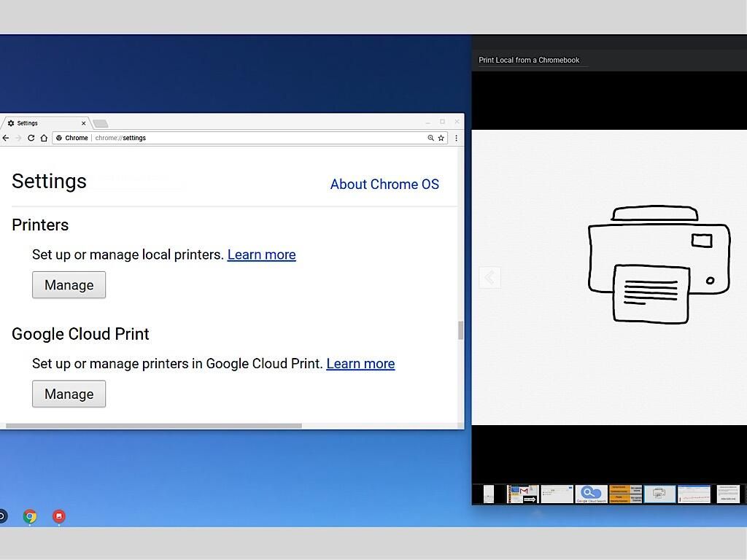Viewport: 747px width, 560px height.
Task: Click the horizontal scrollbar in Settings window
Action: (153, 426)
